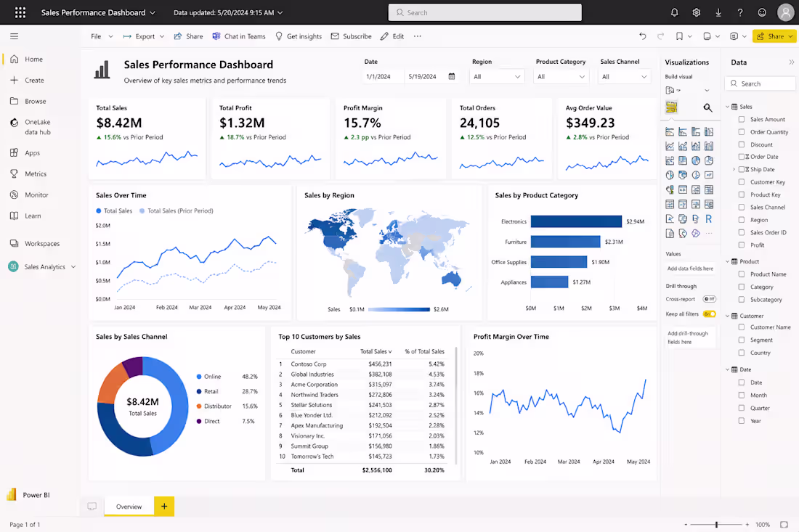The image size is (799, 532).
Task: Expand the Ship Date hierarchy
Action: pos(734,169)
